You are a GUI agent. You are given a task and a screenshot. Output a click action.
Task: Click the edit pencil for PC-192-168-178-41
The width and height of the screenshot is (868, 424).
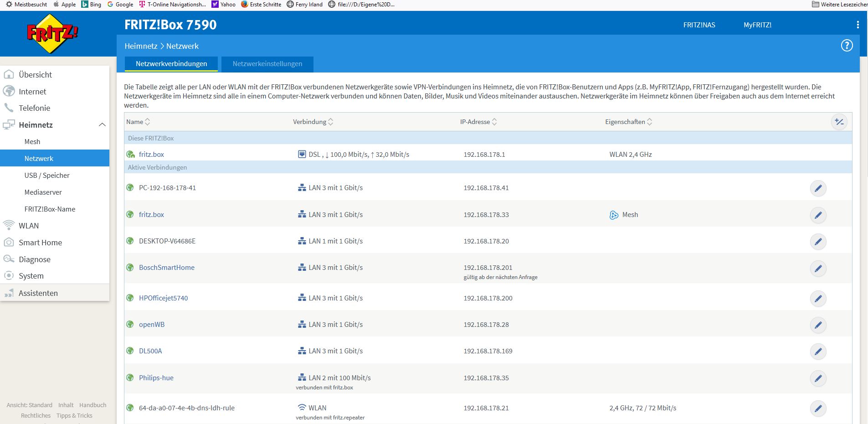[x=818, y=188]
